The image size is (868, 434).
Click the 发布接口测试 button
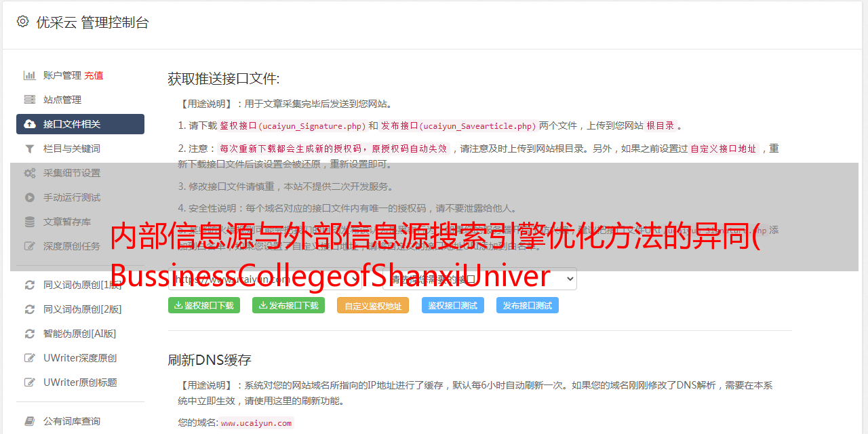pos(528,305)
